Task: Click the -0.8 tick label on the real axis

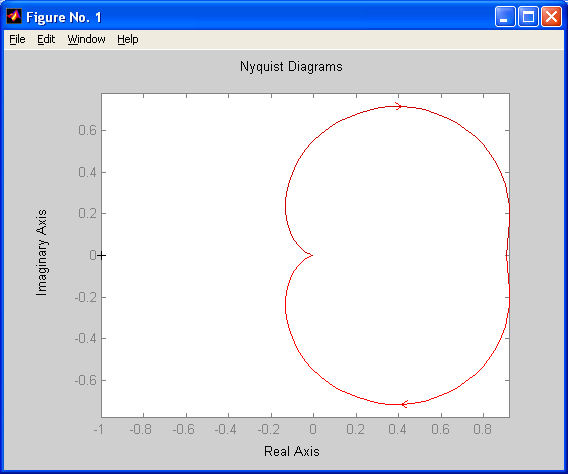Action: pos(141,429)
